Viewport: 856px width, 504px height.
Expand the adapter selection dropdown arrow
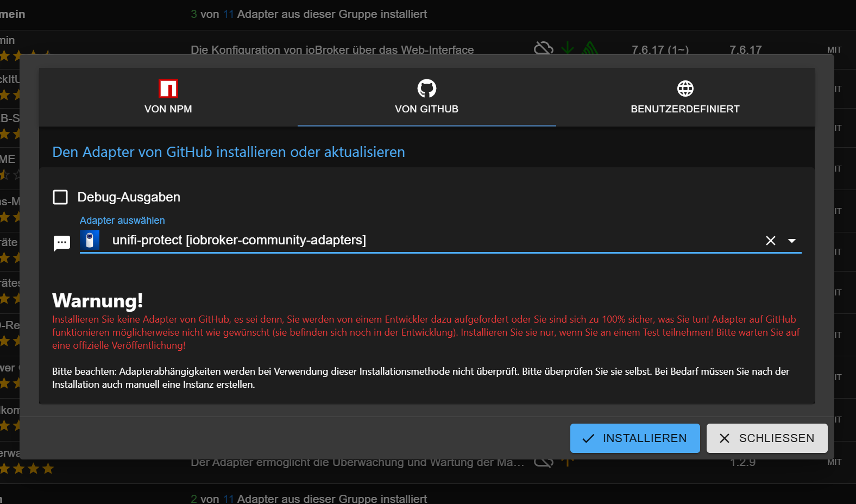(792, 241)
